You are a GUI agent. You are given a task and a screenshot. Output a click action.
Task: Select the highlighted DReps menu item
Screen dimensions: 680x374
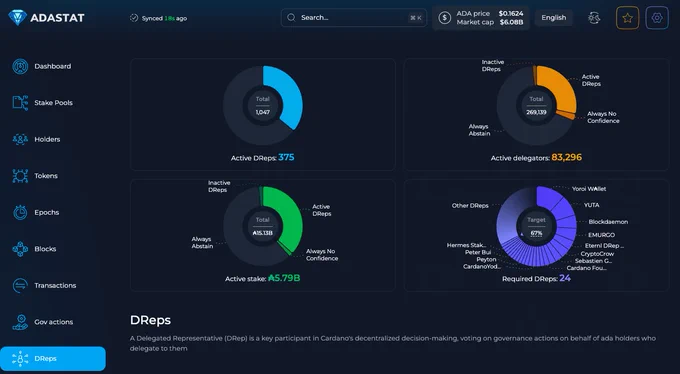pyautogui.click(x=52, y=358)
